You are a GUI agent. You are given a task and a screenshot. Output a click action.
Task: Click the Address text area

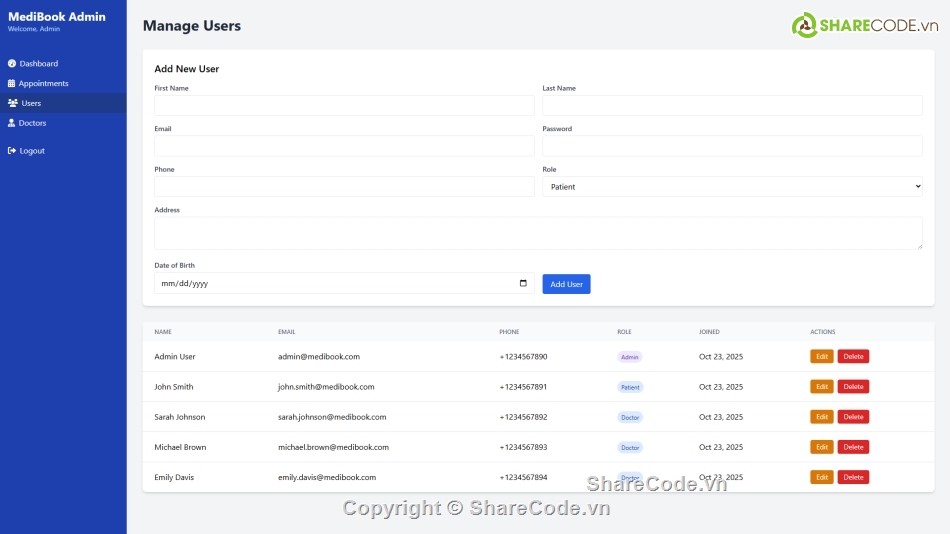(538, 233)
